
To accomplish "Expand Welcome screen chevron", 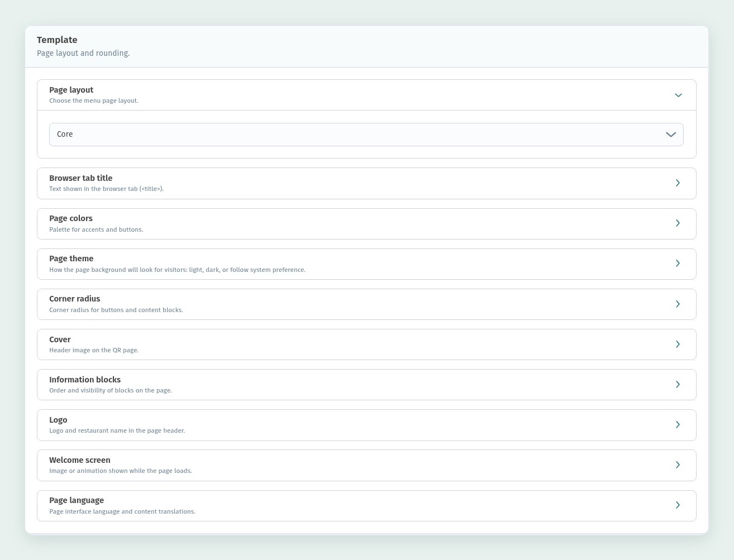I will pyautogui.click(x=678, y=465).
